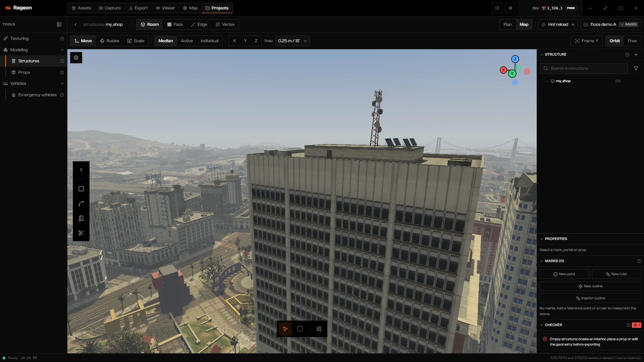This screenshot has height=362, width=644.
Task: Open the Assets tab
Action: pos(81,8)
